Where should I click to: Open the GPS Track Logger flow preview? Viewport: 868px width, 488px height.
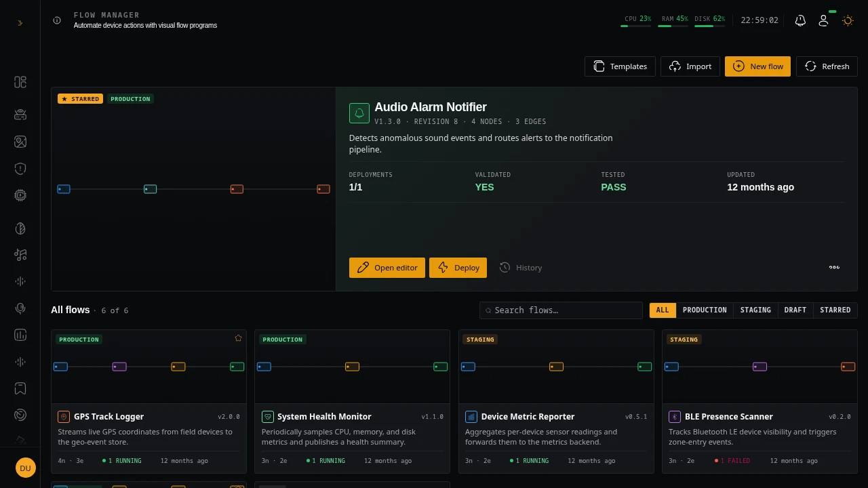(x=149, y=367)
